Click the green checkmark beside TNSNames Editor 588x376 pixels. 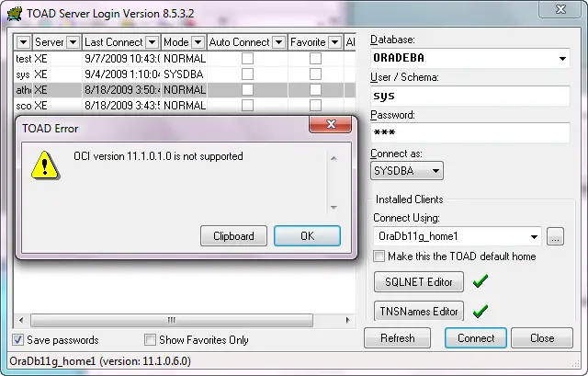(x=480, y=311)
